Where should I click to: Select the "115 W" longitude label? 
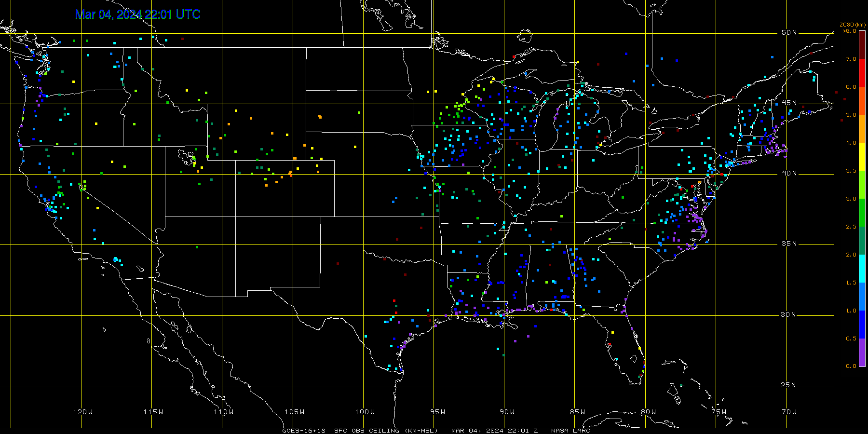153,412
